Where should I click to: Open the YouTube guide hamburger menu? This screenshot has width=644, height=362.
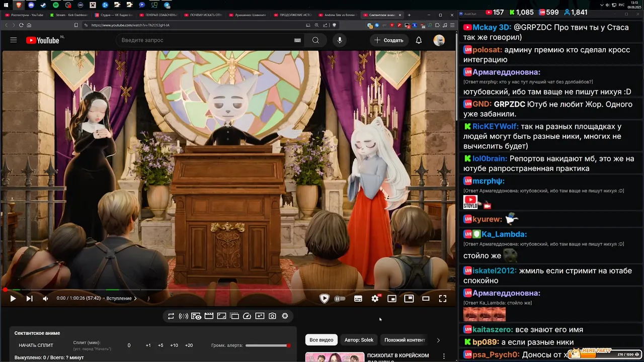coord(14,40)
